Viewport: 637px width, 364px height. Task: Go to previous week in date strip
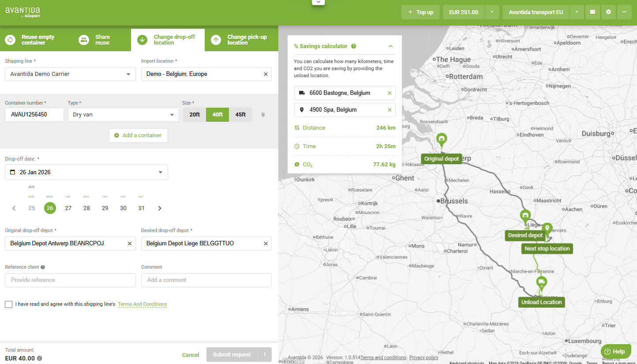(x=14, y=208)
